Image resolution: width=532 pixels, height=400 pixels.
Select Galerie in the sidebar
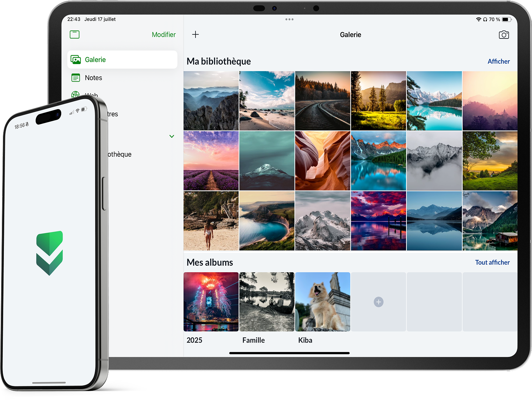[122, 59]
